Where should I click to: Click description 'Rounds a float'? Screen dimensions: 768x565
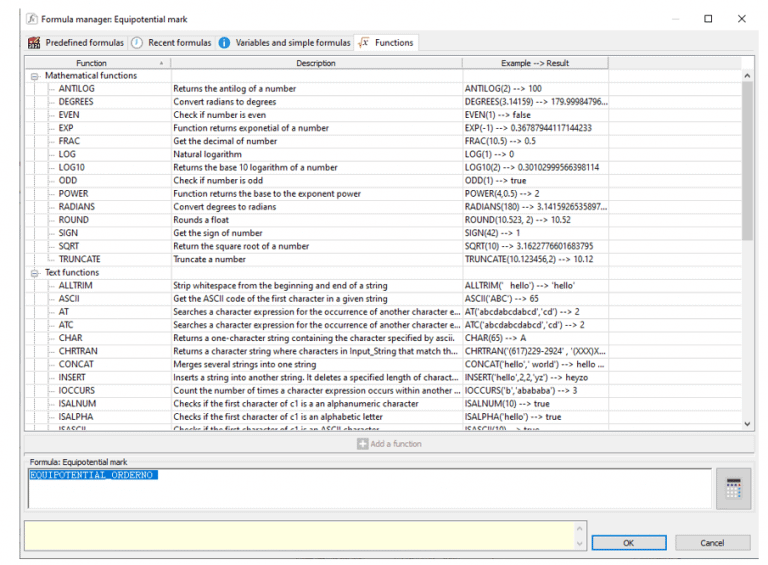click(201, 220)
